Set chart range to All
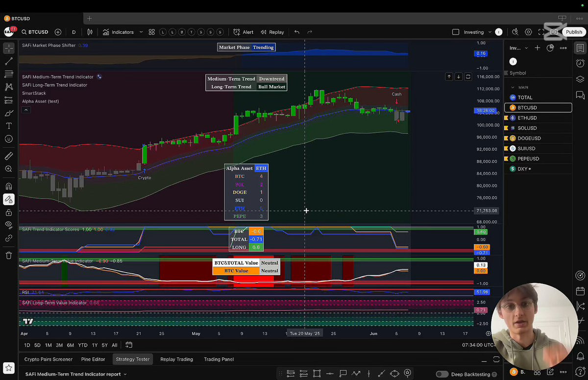 [115, 345]
